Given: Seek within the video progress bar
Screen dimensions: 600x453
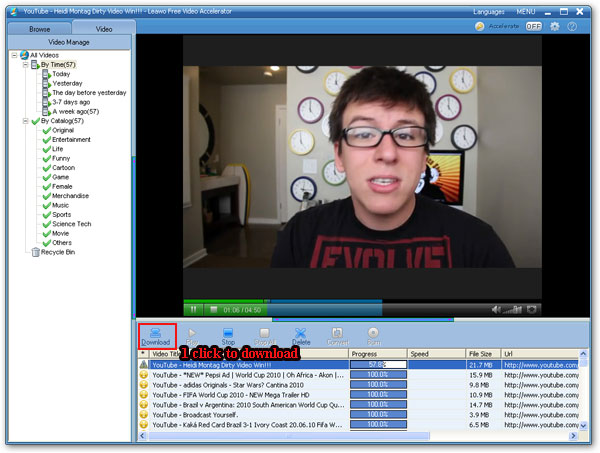Looking at the screenshot, I should (x=362, y=301).
